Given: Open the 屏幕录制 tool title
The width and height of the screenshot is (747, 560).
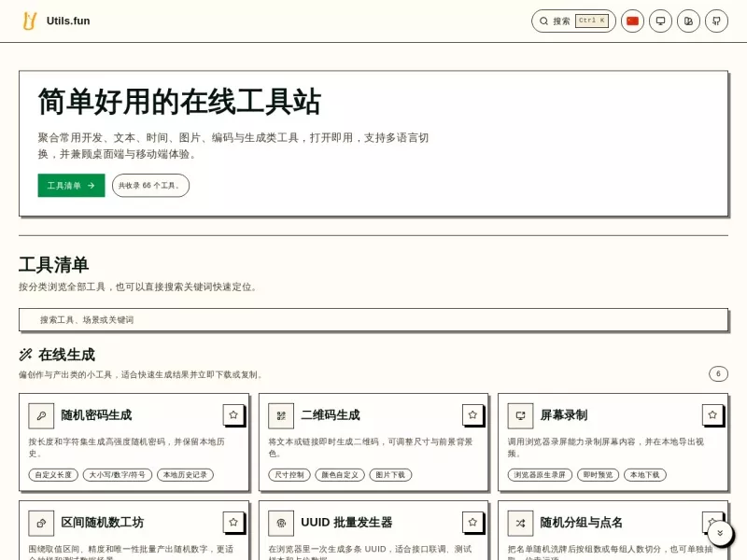Looking at the screenshot, I should [x=564, y=415].
